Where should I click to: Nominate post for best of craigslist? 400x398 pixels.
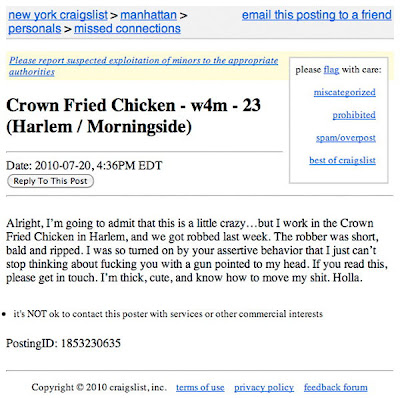click(x=342, y=160)
